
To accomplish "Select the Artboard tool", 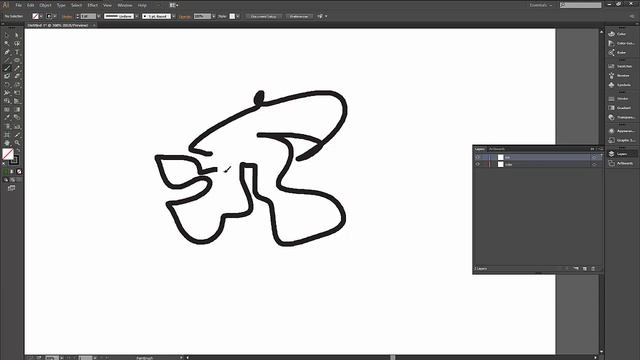I will [7, 135].
